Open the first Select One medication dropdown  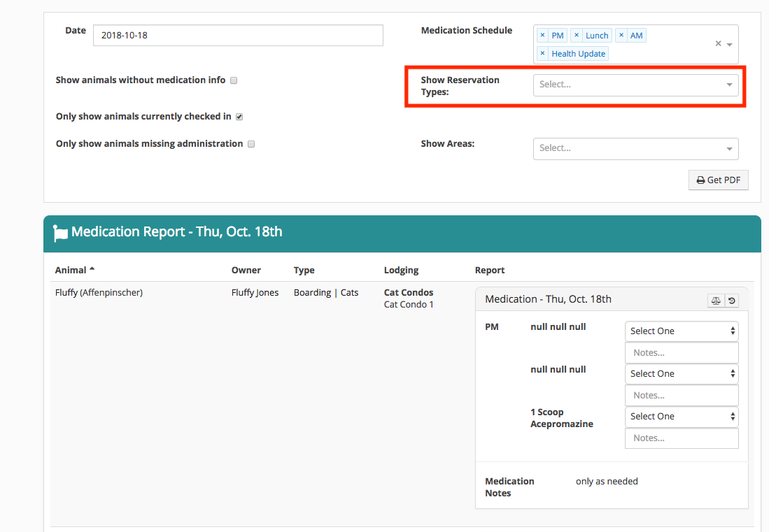coord(681,331)
